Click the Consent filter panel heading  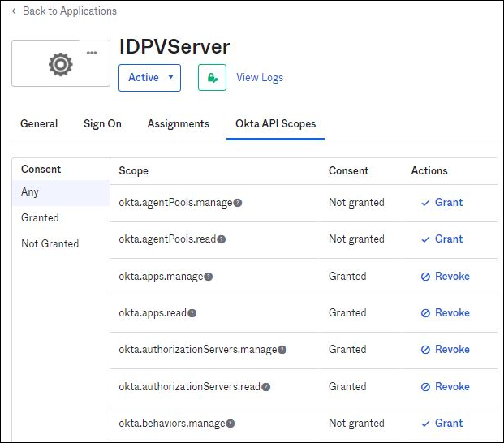pos(41,170)
